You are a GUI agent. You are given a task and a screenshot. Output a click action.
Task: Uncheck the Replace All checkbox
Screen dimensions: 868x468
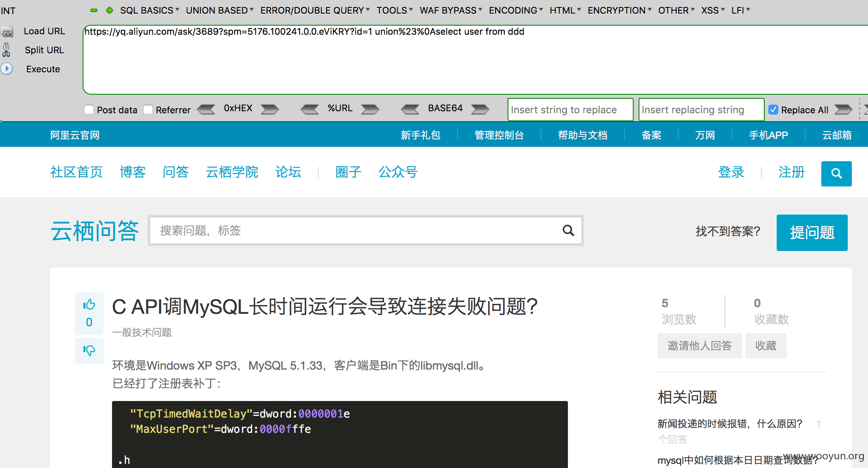[x=773, y=110]
